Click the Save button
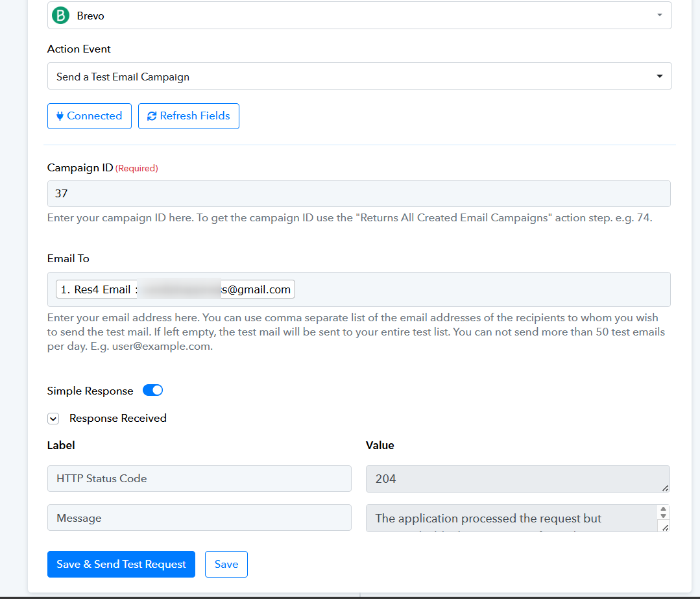The width and height of the screenshot is (700, 599). pyautogui.click(x=226, y=564)
